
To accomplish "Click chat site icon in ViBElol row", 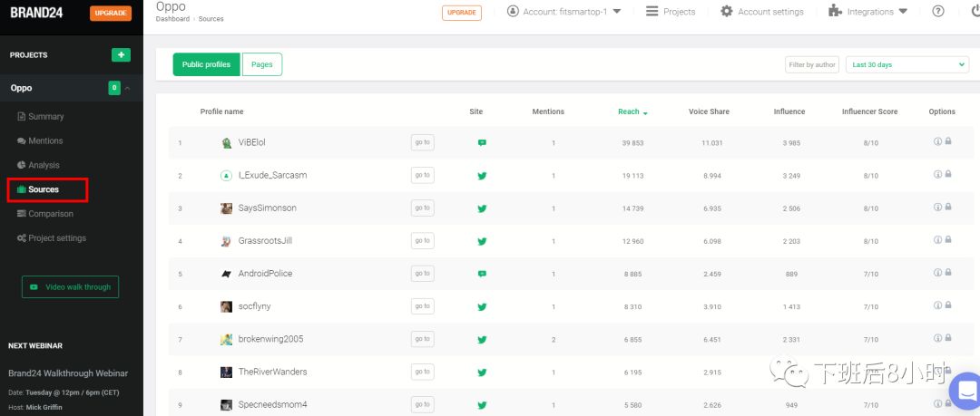I will pyautogui.click(x=482, y=142).
